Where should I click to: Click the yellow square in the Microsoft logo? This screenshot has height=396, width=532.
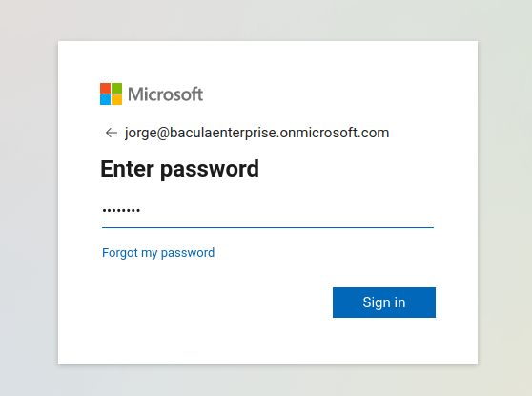coord(116,100)
